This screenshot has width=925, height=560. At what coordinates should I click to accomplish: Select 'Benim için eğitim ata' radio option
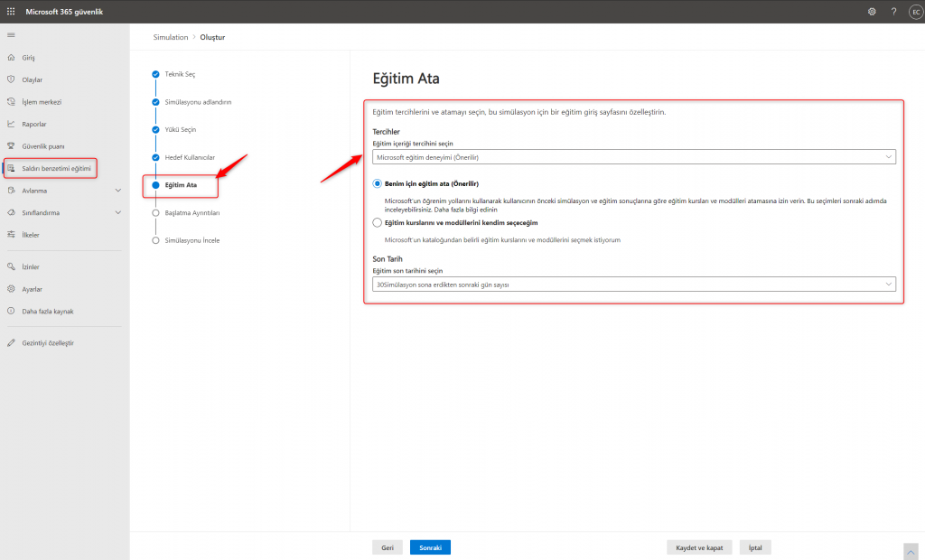(378, 183)
